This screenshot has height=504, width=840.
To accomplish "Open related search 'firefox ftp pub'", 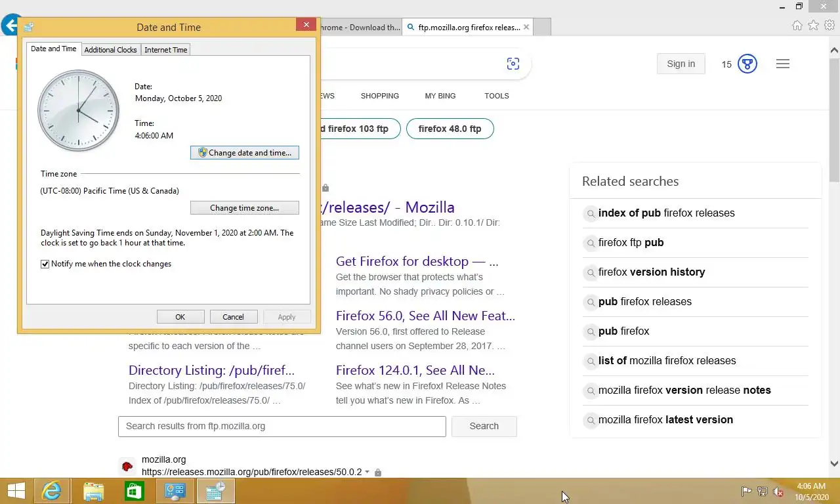I will (x=631, y=243).
